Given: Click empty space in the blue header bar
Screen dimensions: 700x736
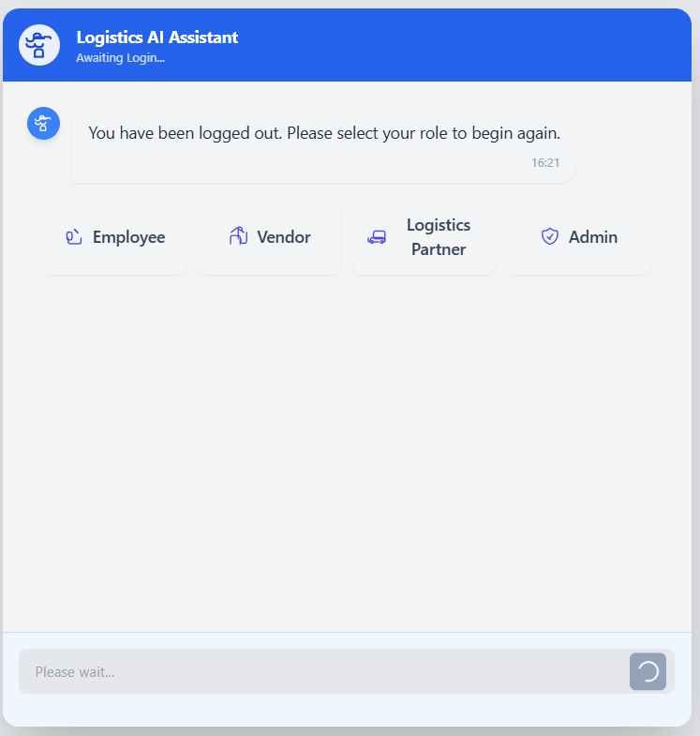Looking at the screenshot, I should point(465,45).
